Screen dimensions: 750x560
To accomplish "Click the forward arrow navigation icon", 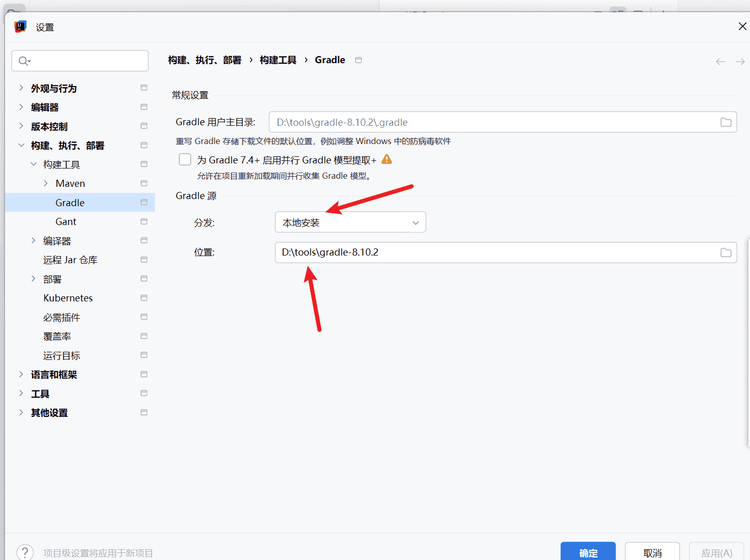I will click(740, 62).
